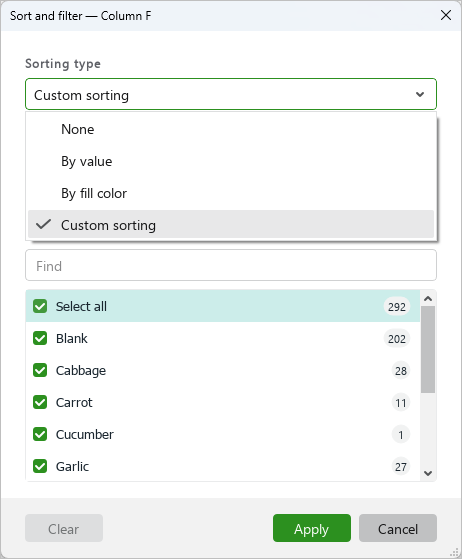Screen dimensions: 462x559
Task: Uncheck the Carrot checkbox
Action: click(40, 402)
